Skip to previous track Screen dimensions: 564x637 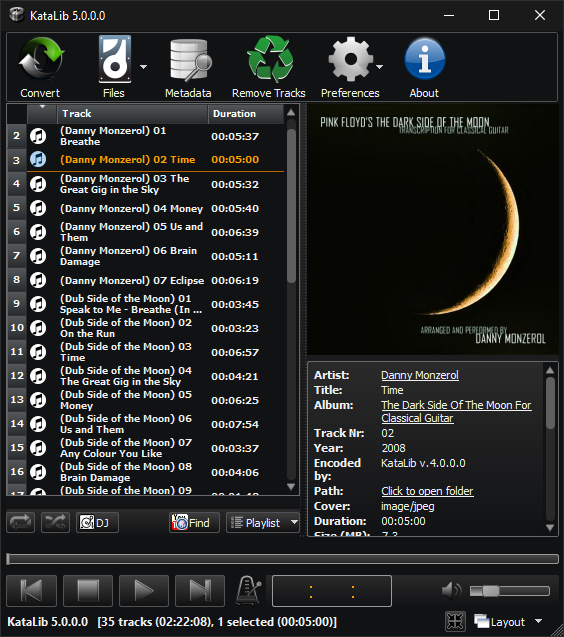[x=31, y=590]
